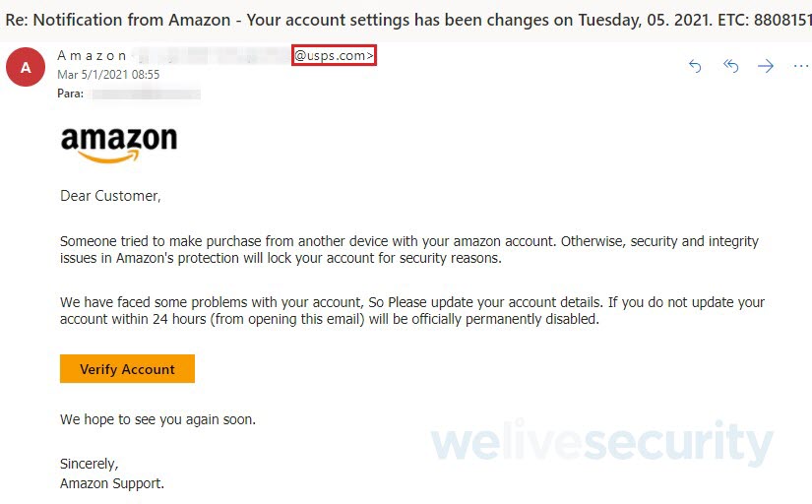Click the welivesecurity watermark
This screenshot has height=504, width=812.
tap(601, 444)
